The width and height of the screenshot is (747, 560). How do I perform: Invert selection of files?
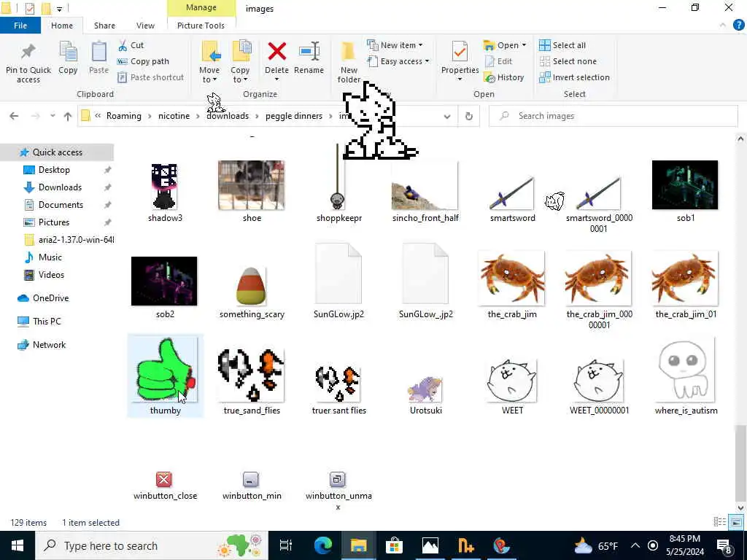(x=575, y=77)
